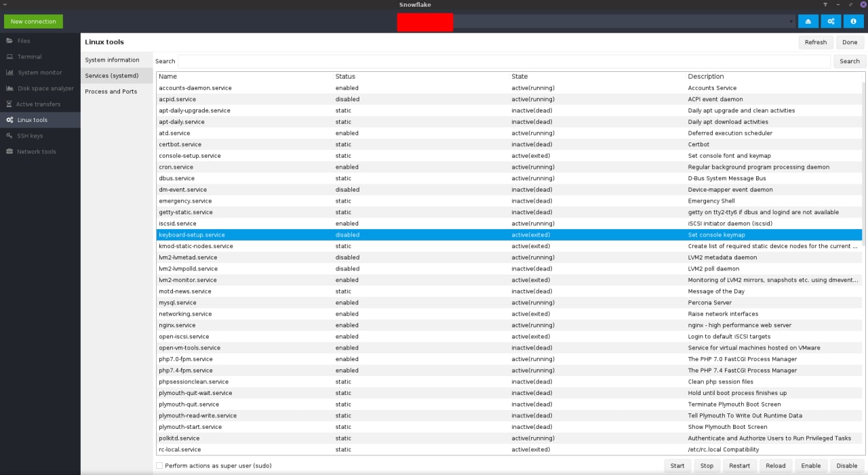Select php7.4-fpm.service row
868x475 pixels.
[509, 370]
